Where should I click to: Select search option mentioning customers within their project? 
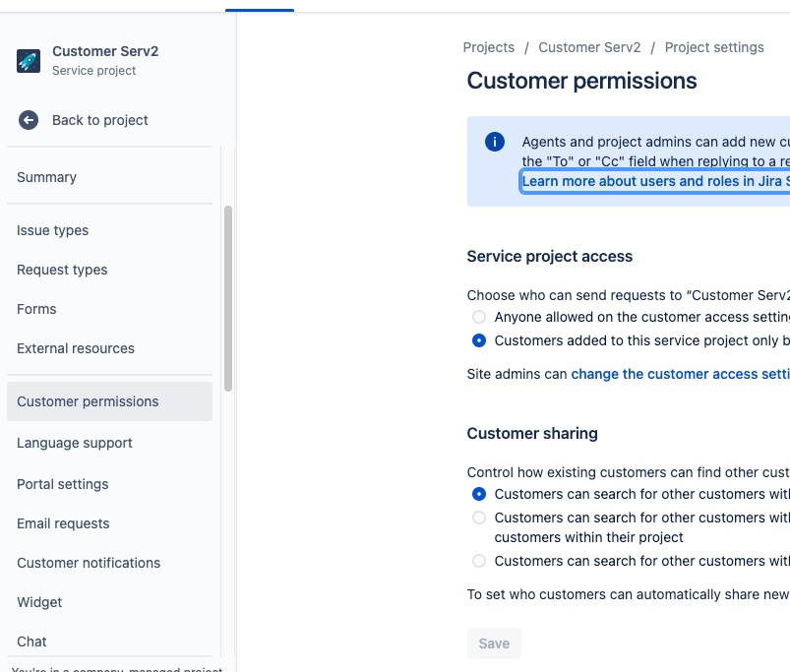tap(479, 518)
